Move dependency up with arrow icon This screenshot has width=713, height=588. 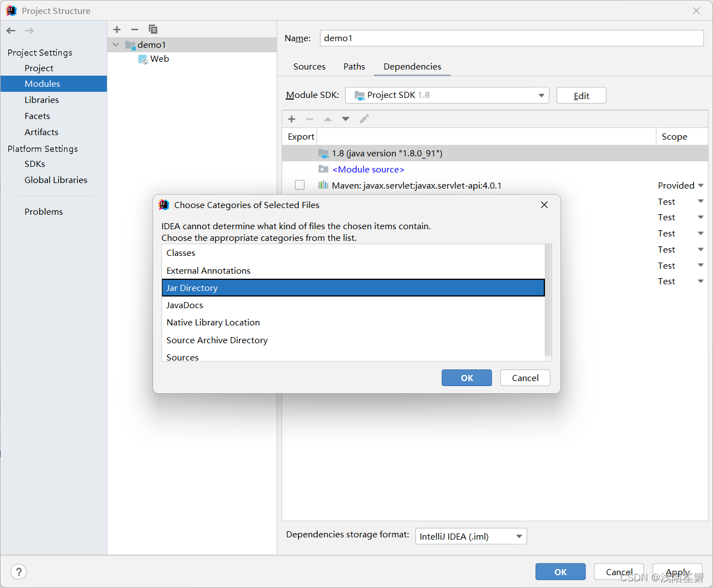[x=327, y=118]
